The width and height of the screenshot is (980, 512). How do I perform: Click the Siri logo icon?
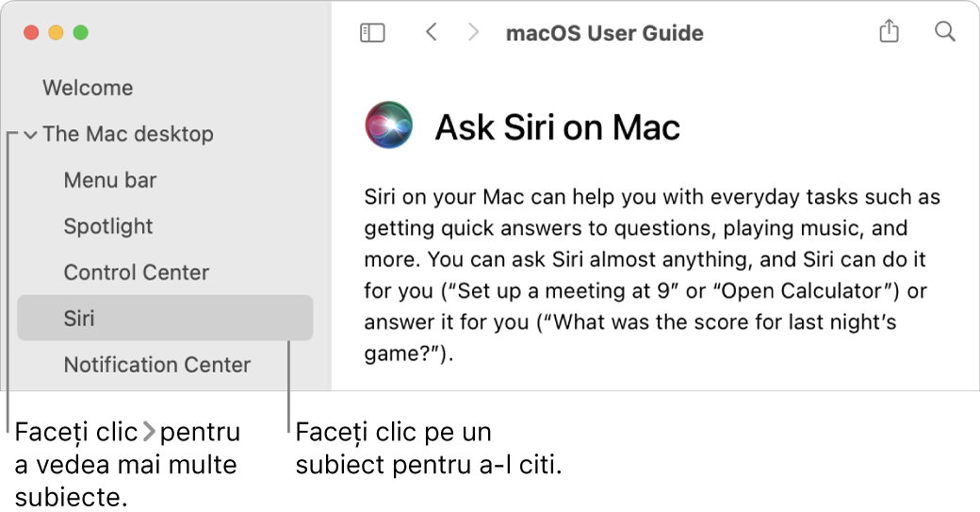388,125
